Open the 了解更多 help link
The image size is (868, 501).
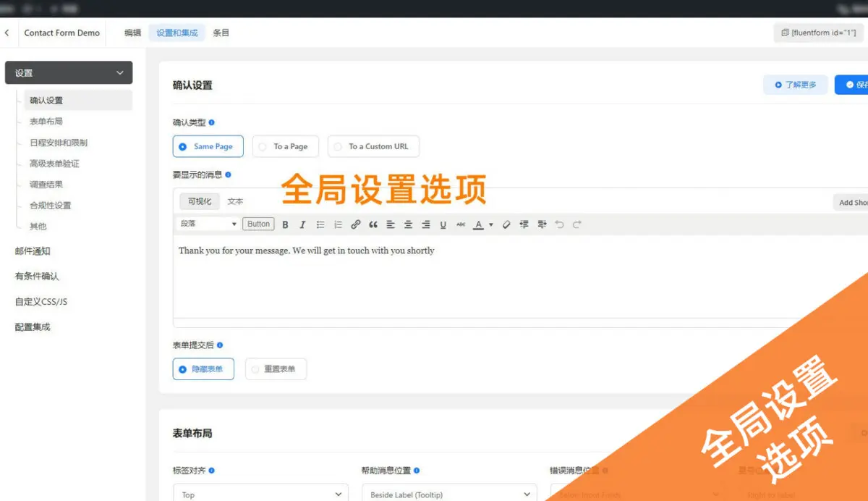pyautogui.click(x=795, y=85)
